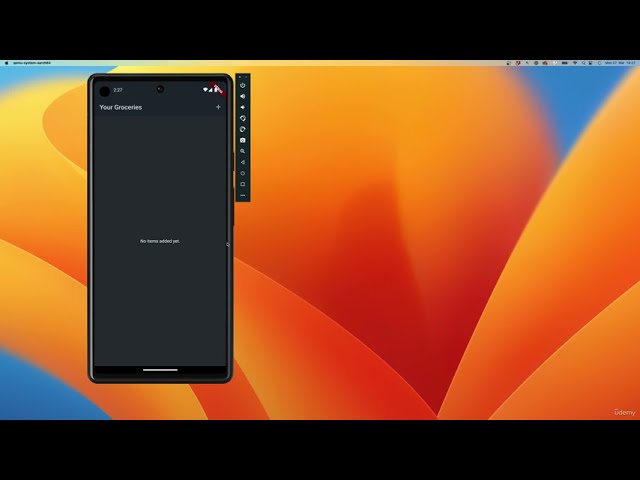Click the emulator overview square button
This screenshot has width=640, height=480.
click(243, 184)
